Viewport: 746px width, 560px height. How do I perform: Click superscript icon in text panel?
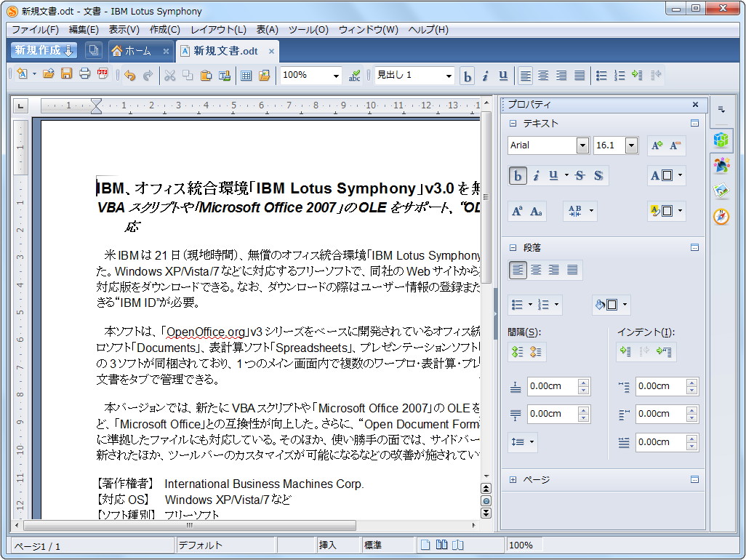pyautogui.click(x=517, y=211)
